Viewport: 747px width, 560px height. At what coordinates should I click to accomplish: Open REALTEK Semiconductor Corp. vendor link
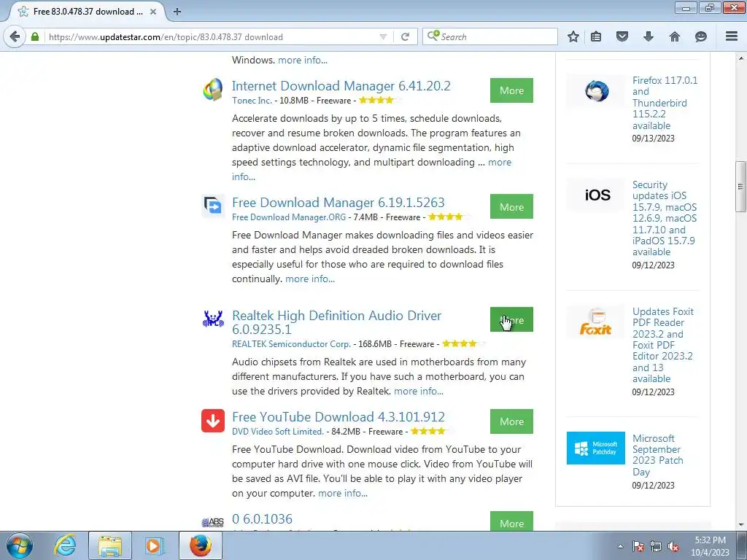291,344
